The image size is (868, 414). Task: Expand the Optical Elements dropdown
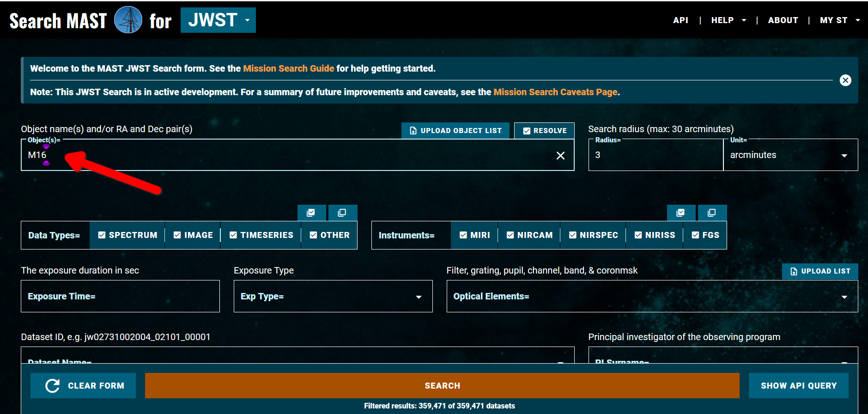click(652, 296)
